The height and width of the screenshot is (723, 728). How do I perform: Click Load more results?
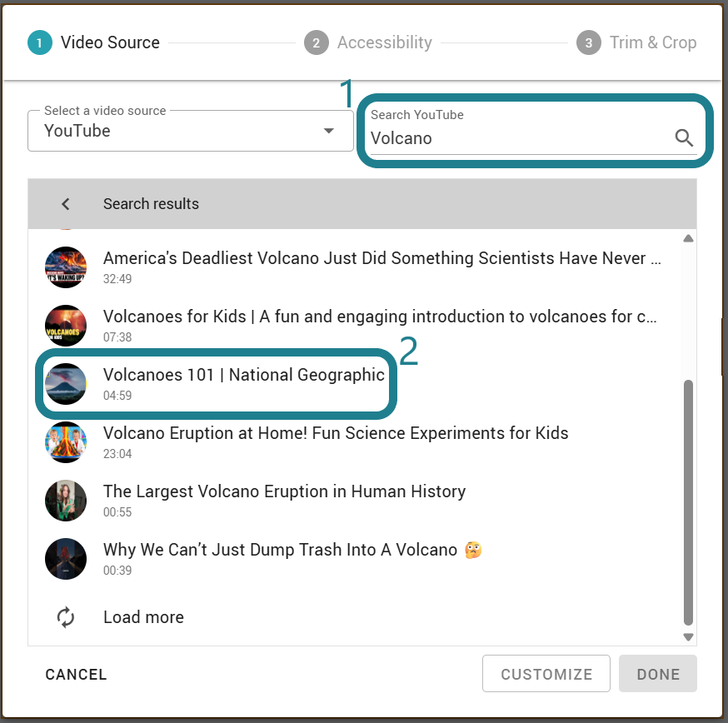coord(143,617)
